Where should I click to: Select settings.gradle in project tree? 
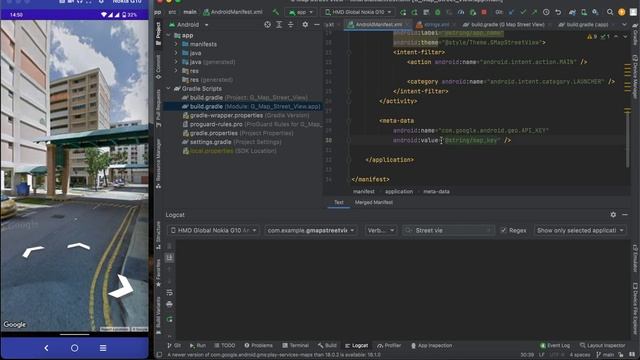(x=210, y=142)
